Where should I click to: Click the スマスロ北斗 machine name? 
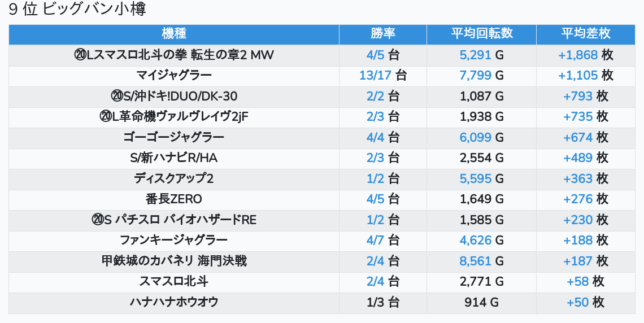pyautogui.click(x=173, y=282)
